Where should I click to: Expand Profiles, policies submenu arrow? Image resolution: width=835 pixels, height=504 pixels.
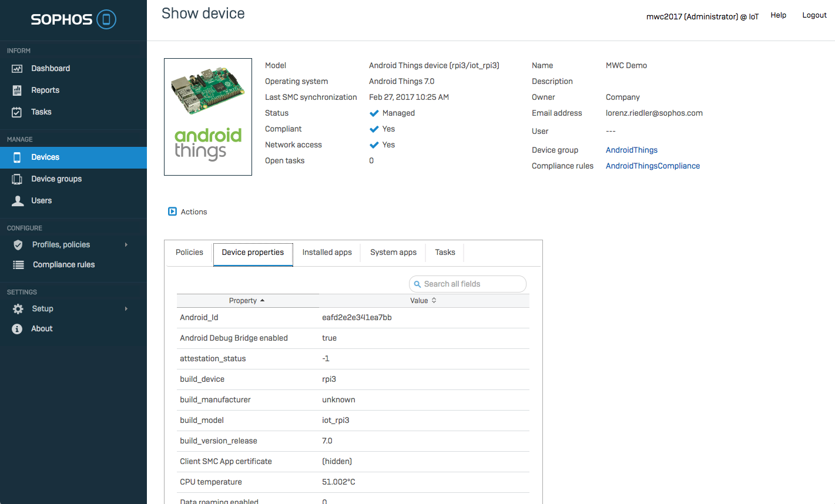126,245
